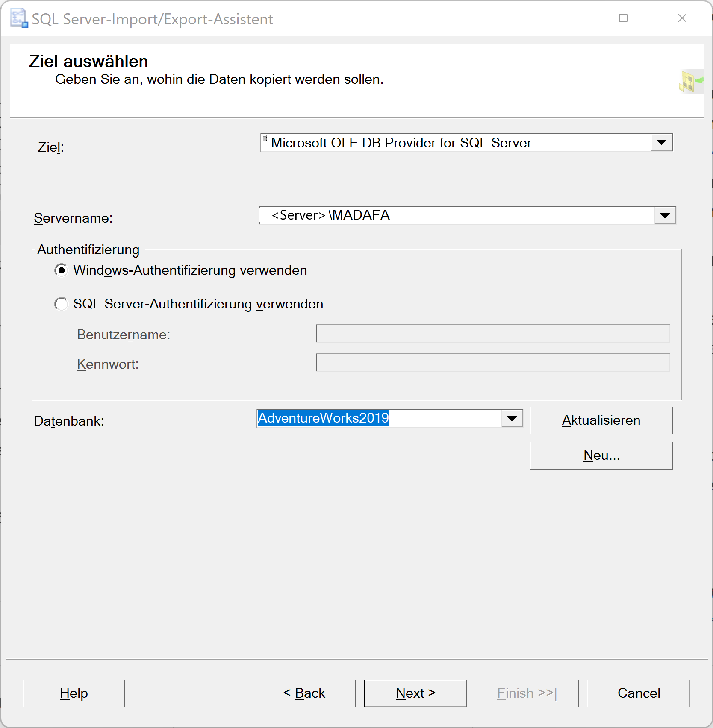Expand the Servername dropdown arrow

click(665, 215)
